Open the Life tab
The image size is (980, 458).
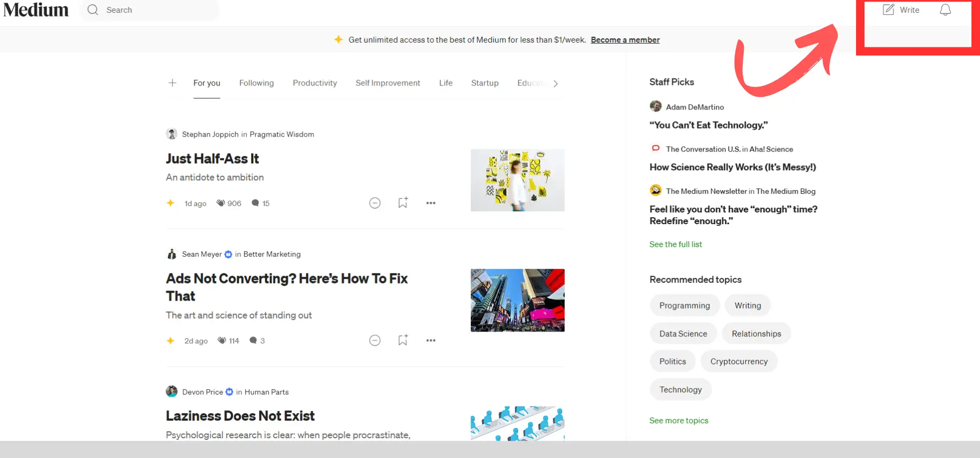pos(446,83)
